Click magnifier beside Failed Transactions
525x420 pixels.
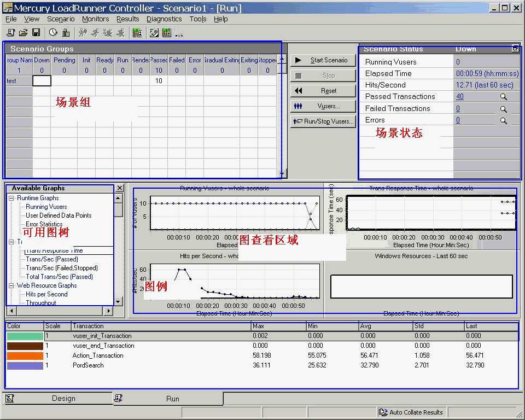tap(503, 109)
